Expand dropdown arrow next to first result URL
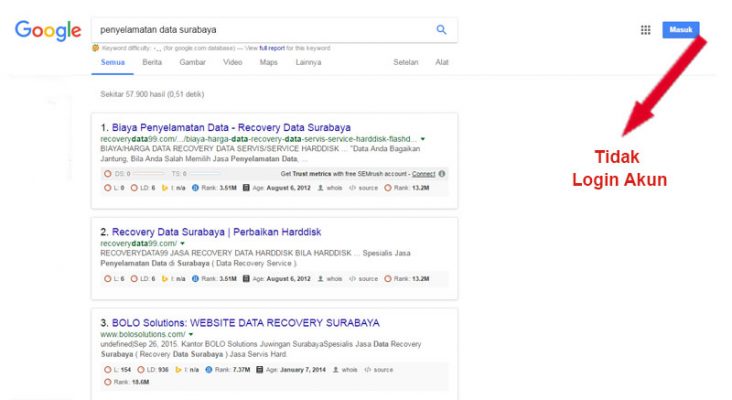This screenshot has height=400, width=732. 423,138
